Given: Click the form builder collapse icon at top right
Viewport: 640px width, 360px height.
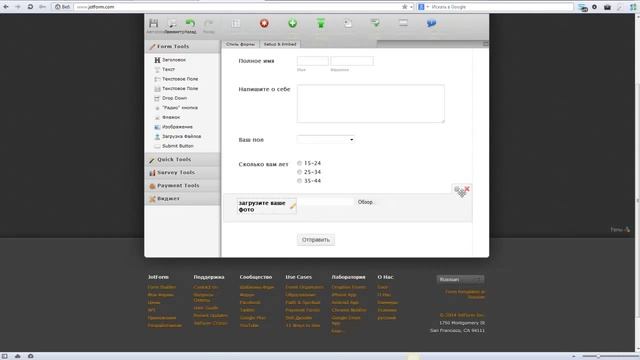Looking at the screenshot, I should point(485,44).
